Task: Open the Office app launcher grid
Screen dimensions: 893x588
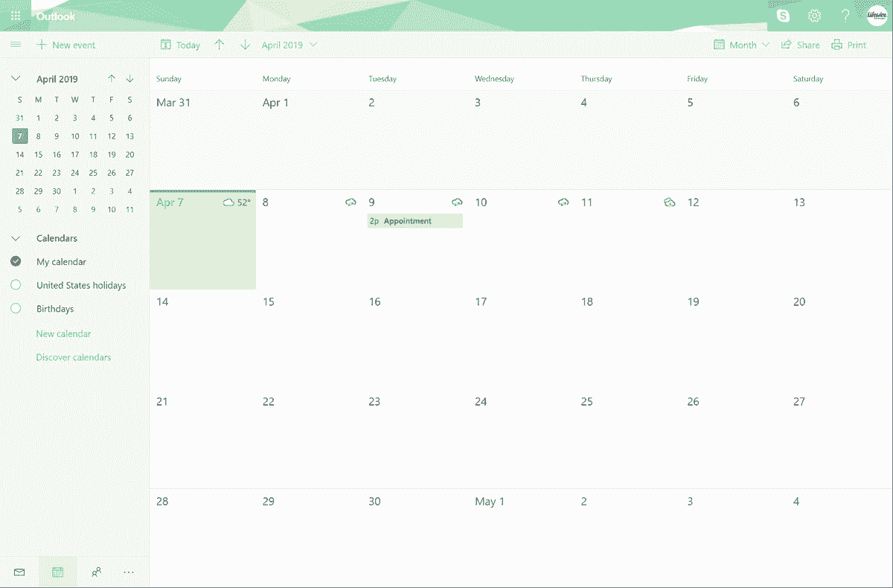Action: pos(16,15)
